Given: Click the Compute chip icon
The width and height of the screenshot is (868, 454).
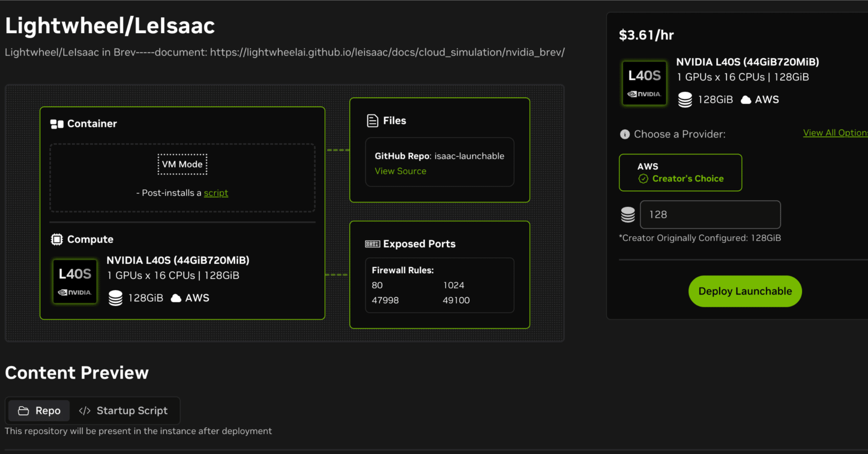Looking at the screenshot, I should coord(57,239).
